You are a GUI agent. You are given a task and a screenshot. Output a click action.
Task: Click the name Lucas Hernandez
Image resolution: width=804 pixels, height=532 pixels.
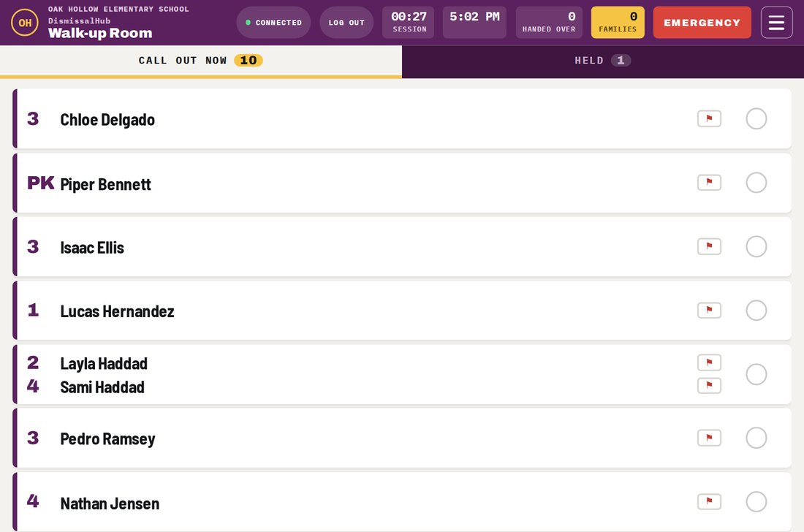[118, 311]
